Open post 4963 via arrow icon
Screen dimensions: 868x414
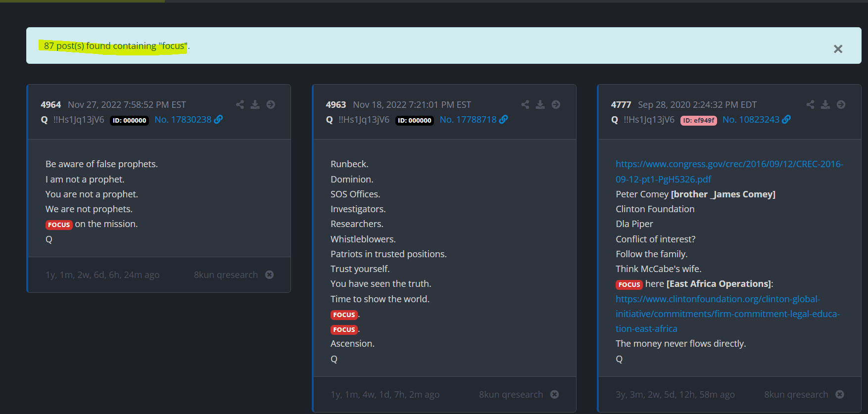[556, 104]
